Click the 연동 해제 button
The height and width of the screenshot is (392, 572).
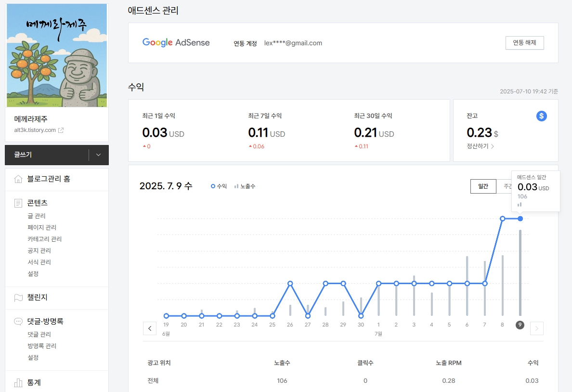[x=524, y=42]
